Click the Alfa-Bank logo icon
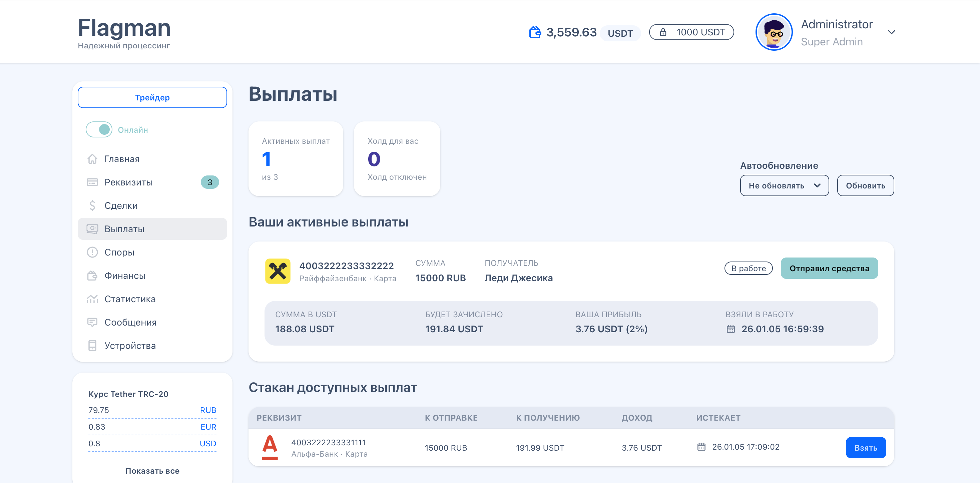 pyautogui.click(x=270, y=447)
